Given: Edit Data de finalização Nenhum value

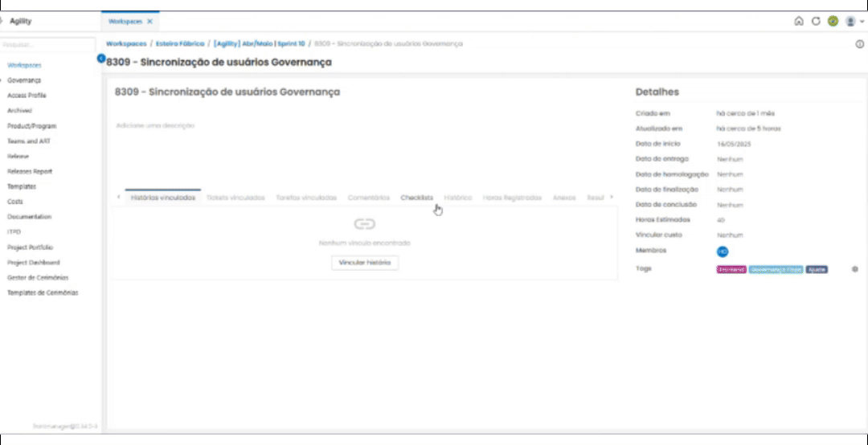Looking at the screenshot, I should (x=730, y=190).
